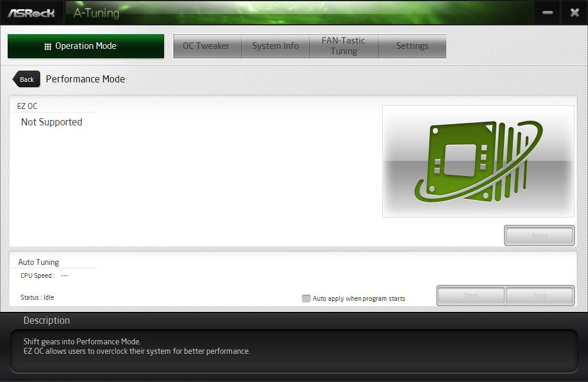Select the 'Not Supported' text

(x=52, y=122)
